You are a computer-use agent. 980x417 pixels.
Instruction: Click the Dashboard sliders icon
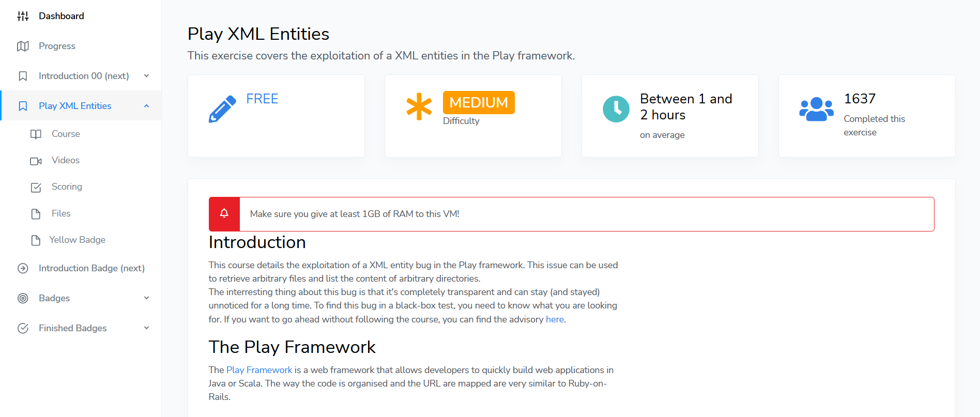[x=23, y=16]
